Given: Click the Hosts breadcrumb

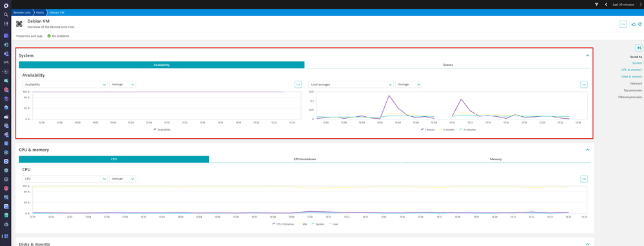Looking at the screenshot, I should coord(40,13).
